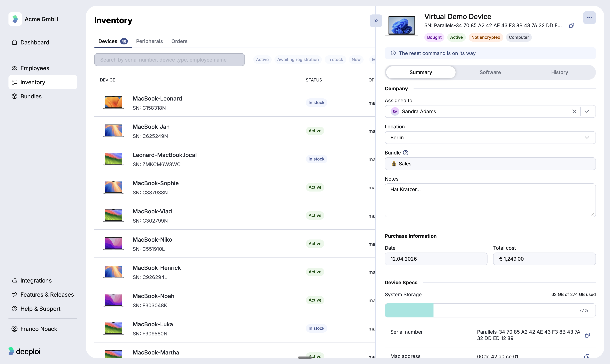This screenshot has height=364, width=610.
Task: Click the Integrations cloud icon
Action: pyautogui.click(x=15, y=280)
